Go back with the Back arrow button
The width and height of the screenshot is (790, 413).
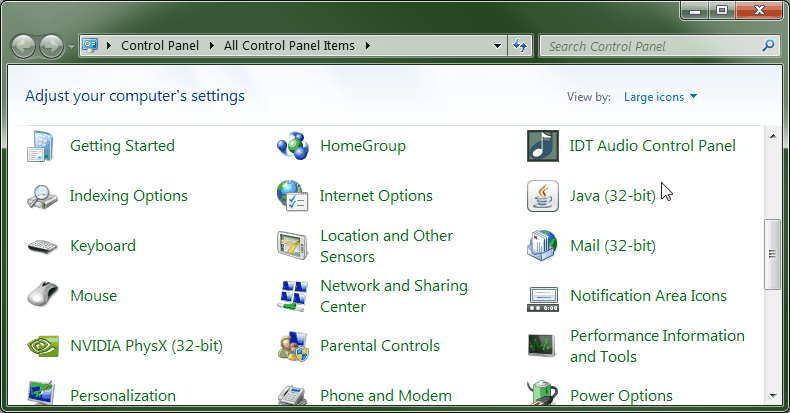pyautogui.click(x=23, y=46)
